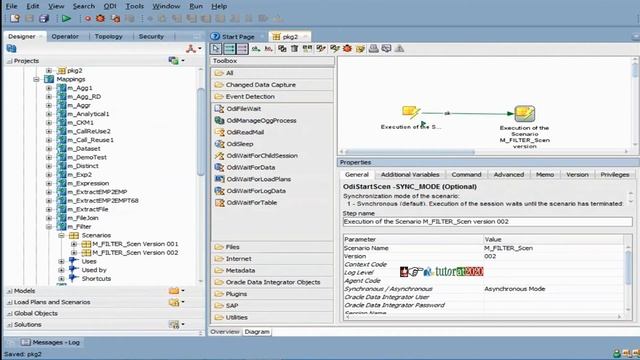640x360 pixels.
Task: Select the free choice pointer tool
Action: pos(216,49)
